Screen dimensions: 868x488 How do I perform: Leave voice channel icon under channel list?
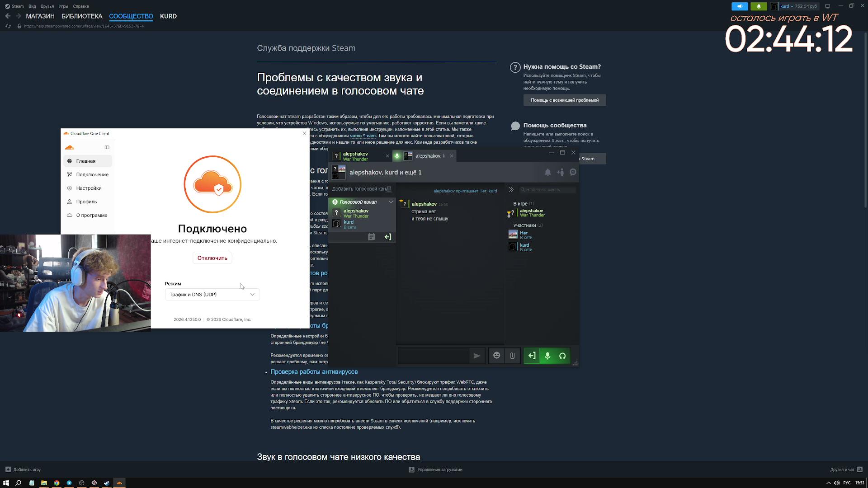388,237
